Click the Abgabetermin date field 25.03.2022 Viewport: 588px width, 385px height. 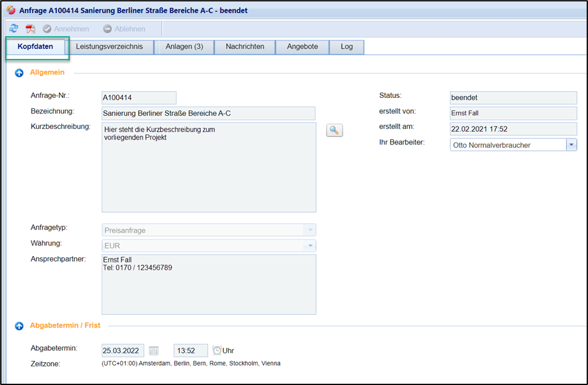point(123,350)
